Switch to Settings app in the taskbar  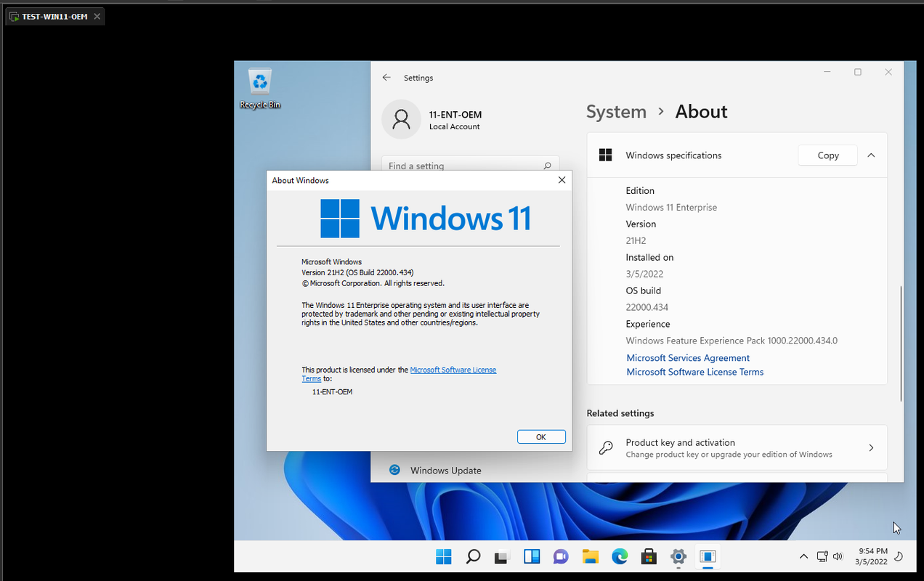678,557
